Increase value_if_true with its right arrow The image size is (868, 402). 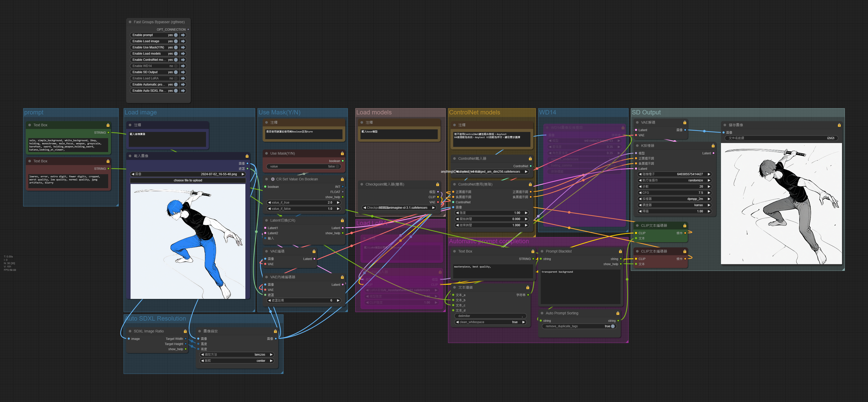tap(338, 203)
